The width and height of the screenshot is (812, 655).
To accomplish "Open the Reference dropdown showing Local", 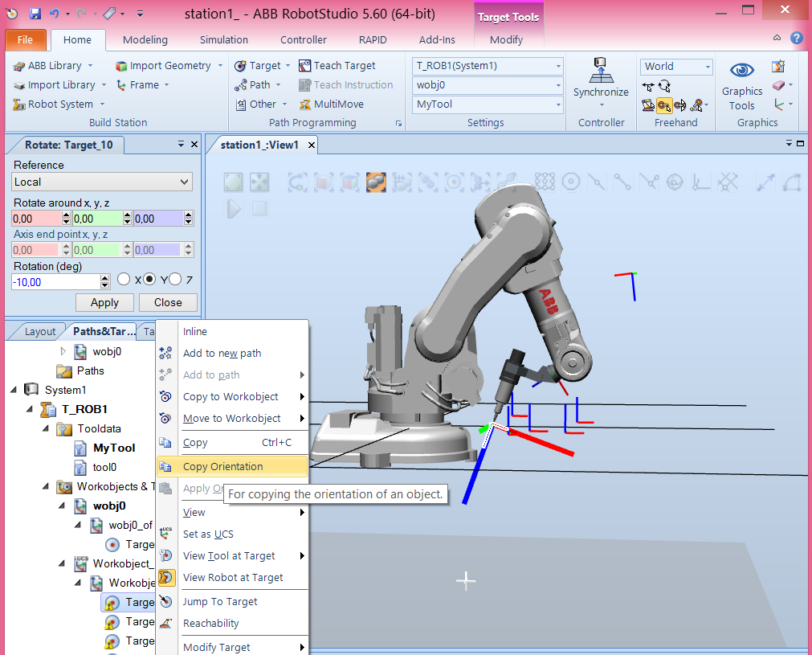I will tap(102, 182).
